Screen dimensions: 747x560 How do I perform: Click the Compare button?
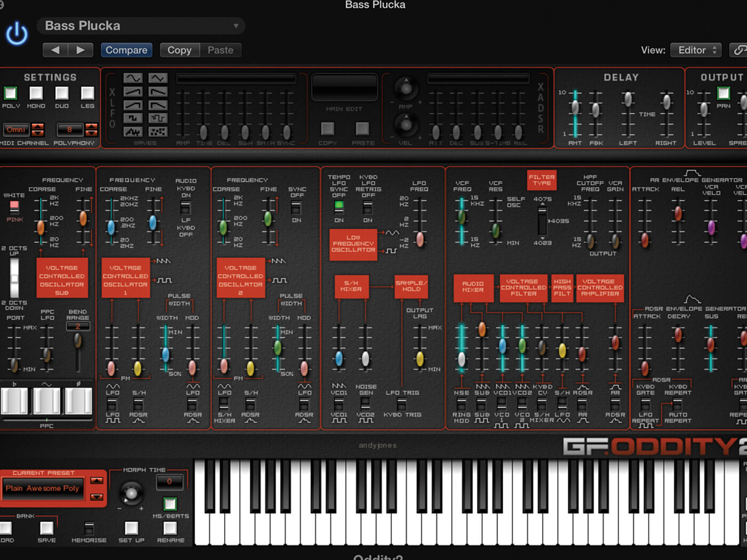126,50
